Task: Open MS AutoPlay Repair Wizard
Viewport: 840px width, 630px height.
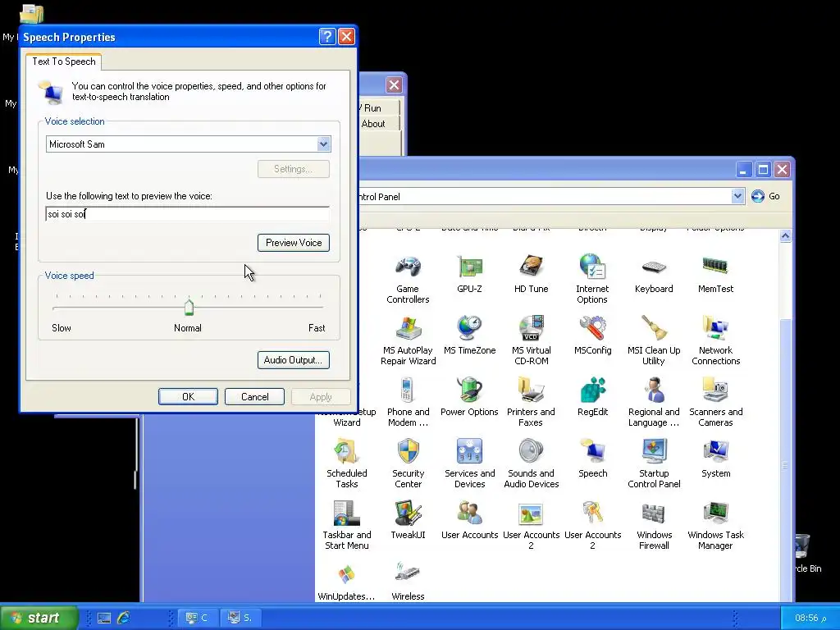Action: (x=408, y=340)
